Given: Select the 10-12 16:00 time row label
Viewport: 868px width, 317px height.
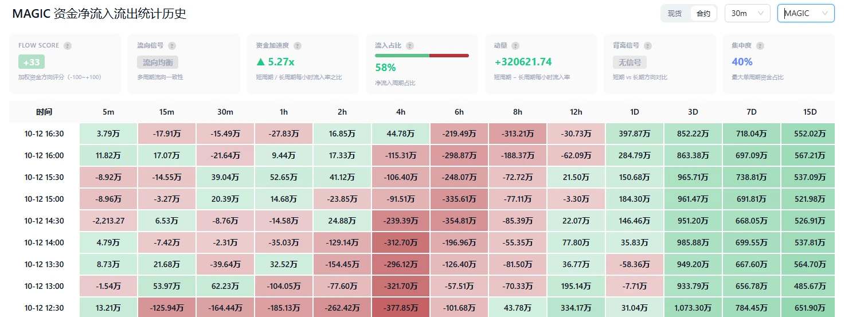Looking at the screenshot, I should click(x=44, y=155).
